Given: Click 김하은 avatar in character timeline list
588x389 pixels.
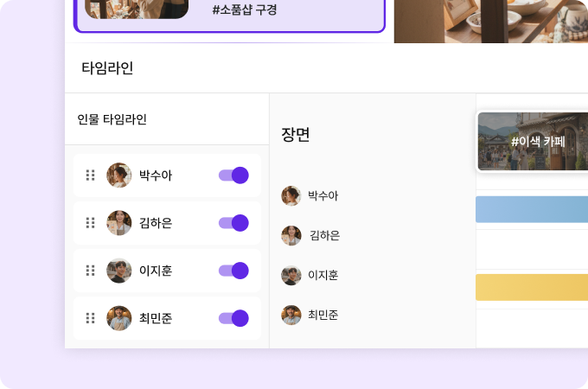Looking at the screenshot, I should coord(118,223).
